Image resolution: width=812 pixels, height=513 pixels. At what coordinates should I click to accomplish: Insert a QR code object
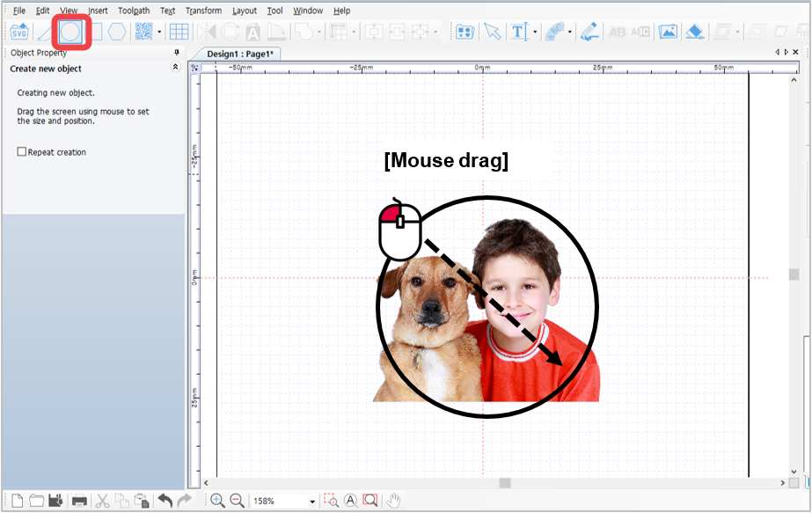(143, 32)
